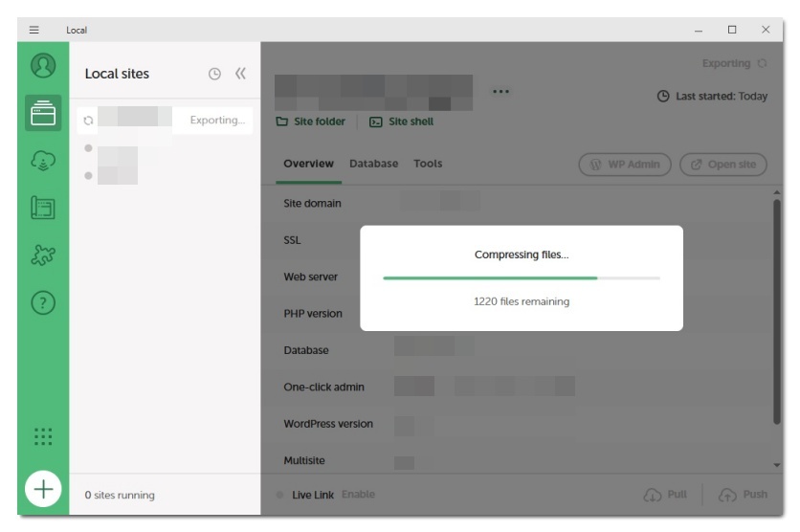This screenshot has height=532, width=800.
Task: Open the site options three-dots menu
Action: click(x=500, y=92)
